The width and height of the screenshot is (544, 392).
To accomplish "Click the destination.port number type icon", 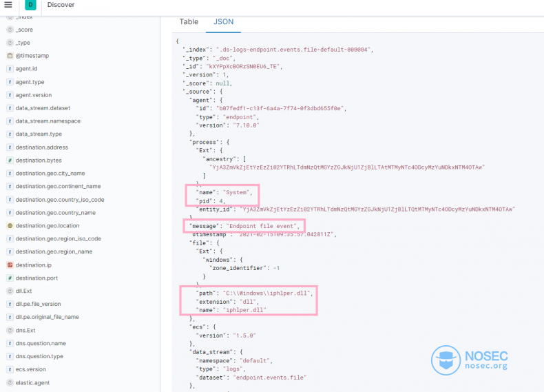I will [10, 278].
